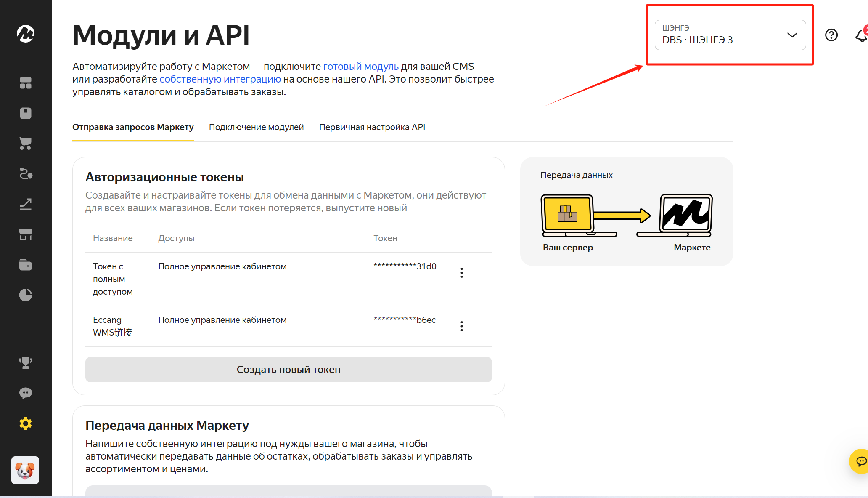Image resolution: width=868 pixels, height=498 pixels.
Task: Open the dashboard summary sidebar icon
Action: pos(26,83)
